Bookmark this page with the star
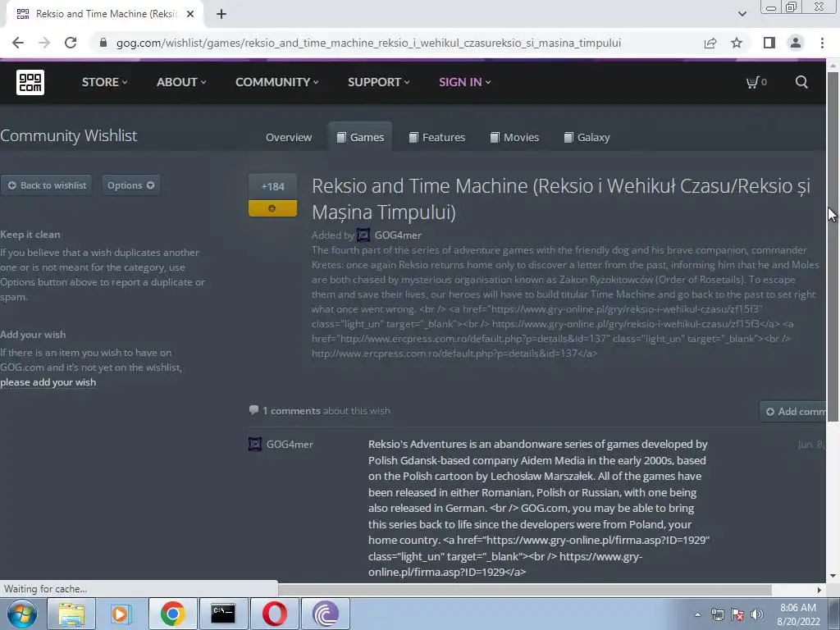 point(737,43)
